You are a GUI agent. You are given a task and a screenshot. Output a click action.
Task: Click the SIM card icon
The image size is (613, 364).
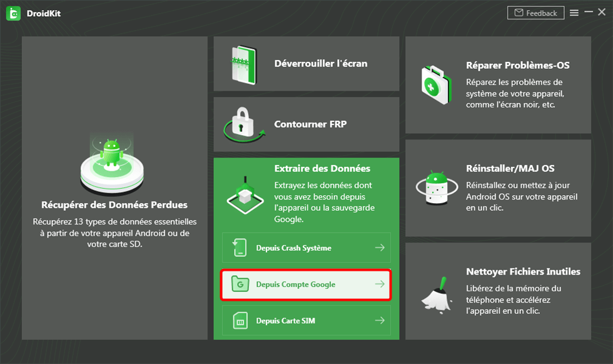[240, 321]
